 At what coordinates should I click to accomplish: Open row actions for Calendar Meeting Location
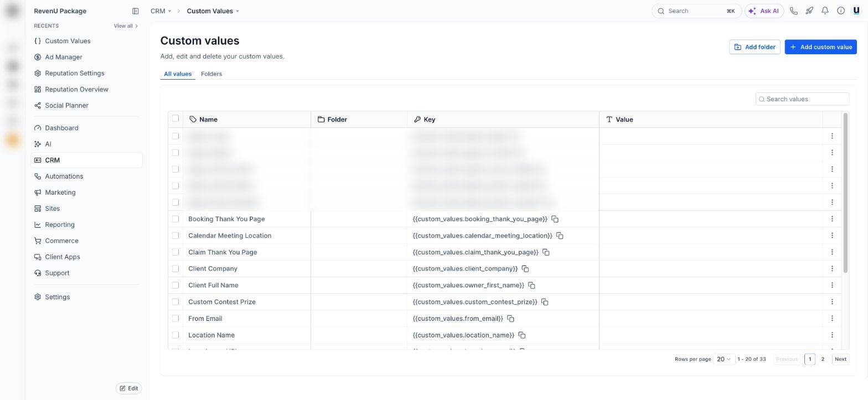[832, 236]
